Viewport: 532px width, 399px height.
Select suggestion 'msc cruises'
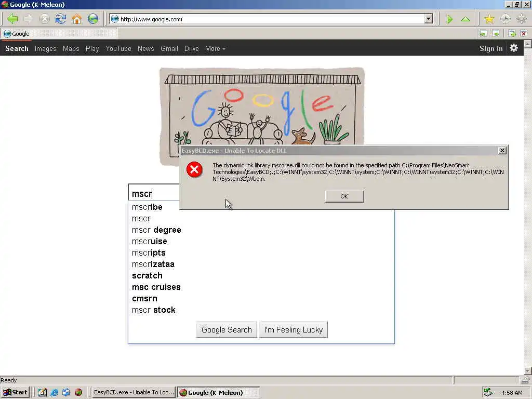click(x=156, y=287)
